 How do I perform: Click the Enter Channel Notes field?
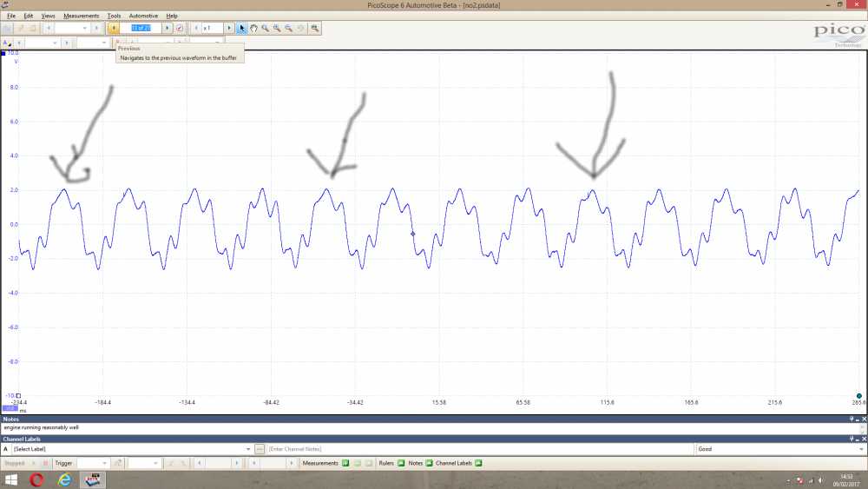[x=477, y=449]
